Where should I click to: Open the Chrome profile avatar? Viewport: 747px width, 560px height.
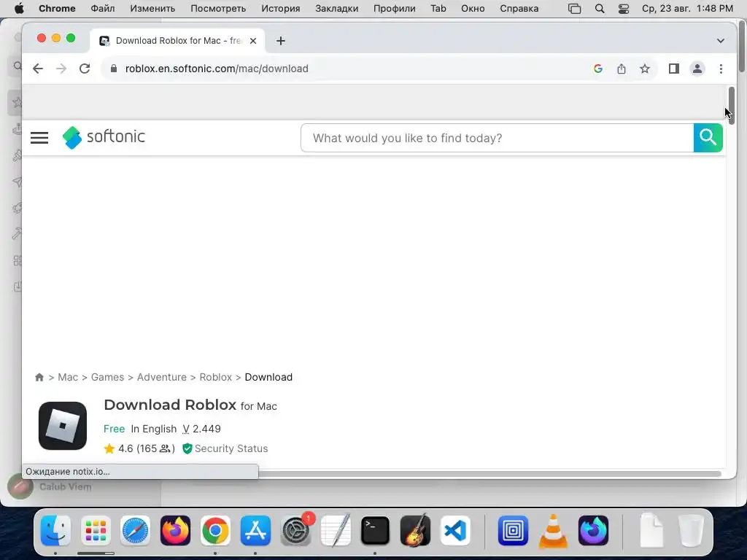coord(697,69)
